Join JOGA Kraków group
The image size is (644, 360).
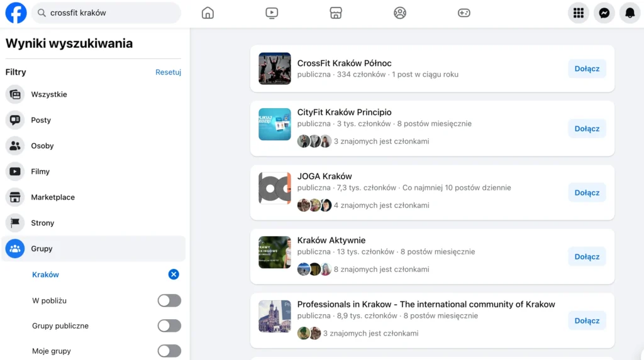click(587, 192)
